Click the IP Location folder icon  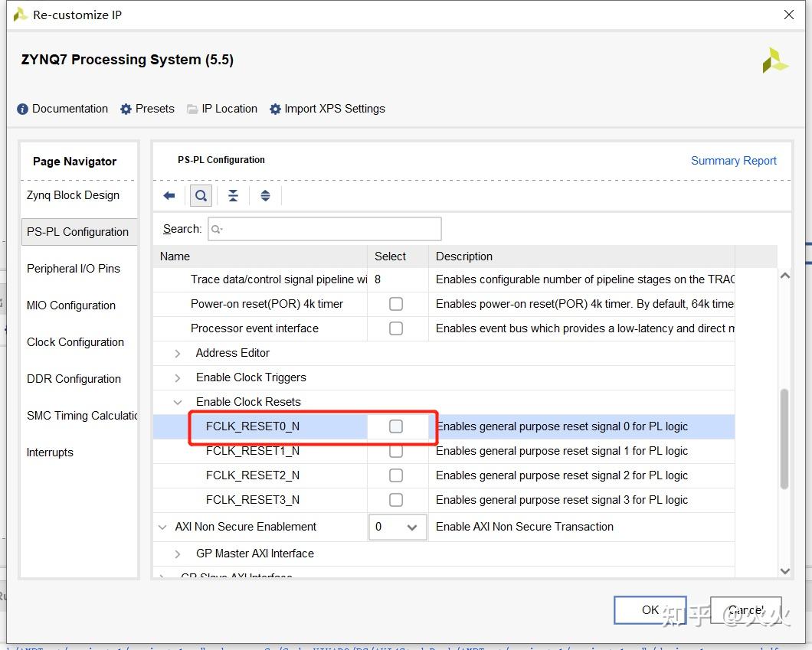click(192, 109)
